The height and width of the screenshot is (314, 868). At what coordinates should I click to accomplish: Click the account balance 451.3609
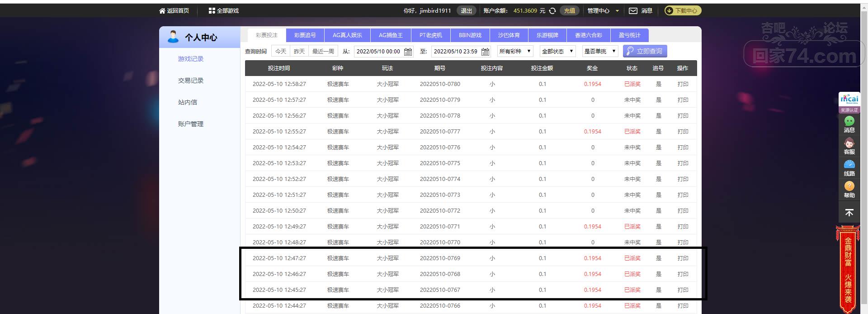[x=525, y=11]
